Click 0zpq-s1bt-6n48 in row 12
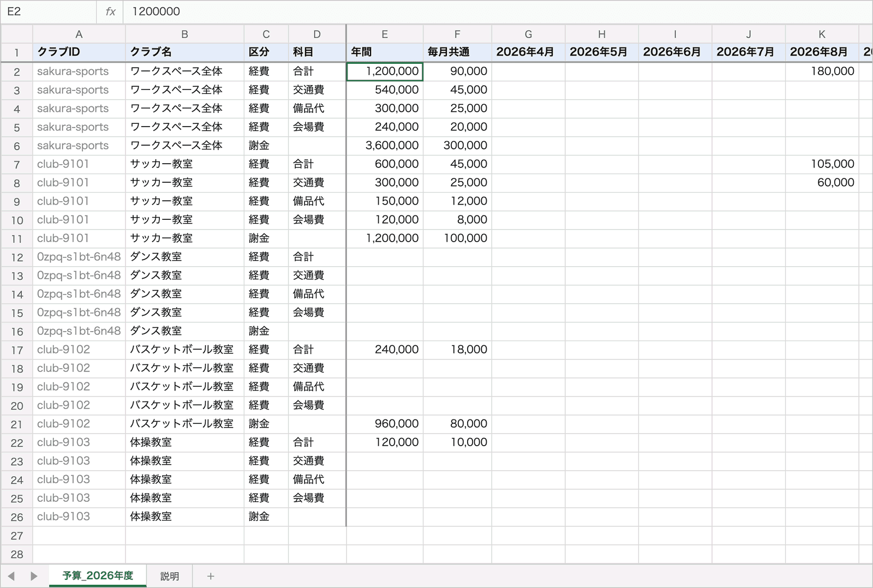Image resolution: width=873 pixels, height=588 pixels. tap(79, 257)
